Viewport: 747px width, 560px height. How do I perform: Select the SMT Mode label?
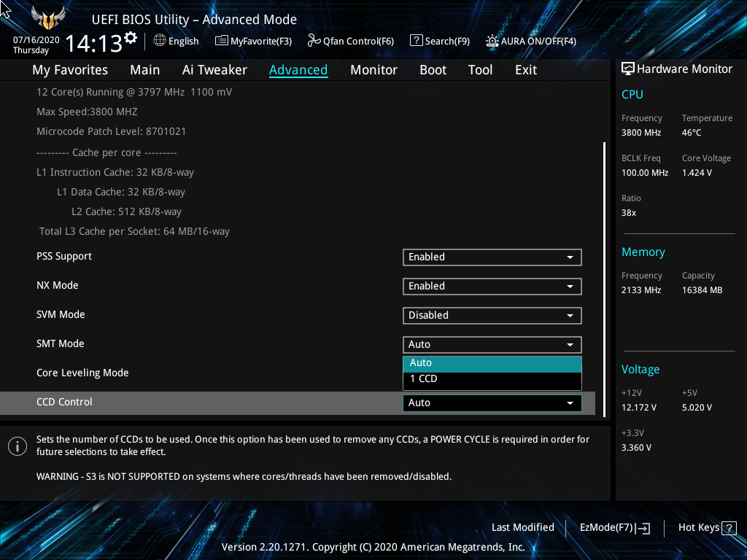point(60,344)
